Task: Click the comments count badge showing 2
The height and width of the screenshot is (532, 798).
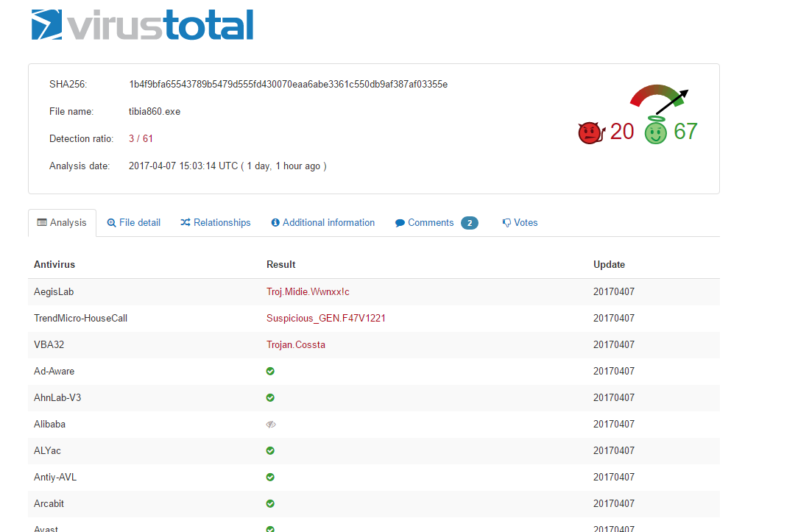Action: (469, 223)
